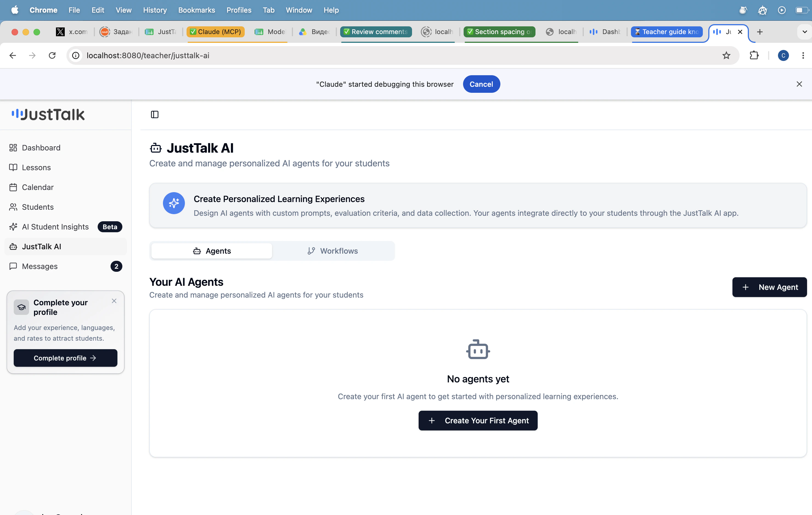Open the Window menu
The image size is (812, 515).
[x=299, y=10]
